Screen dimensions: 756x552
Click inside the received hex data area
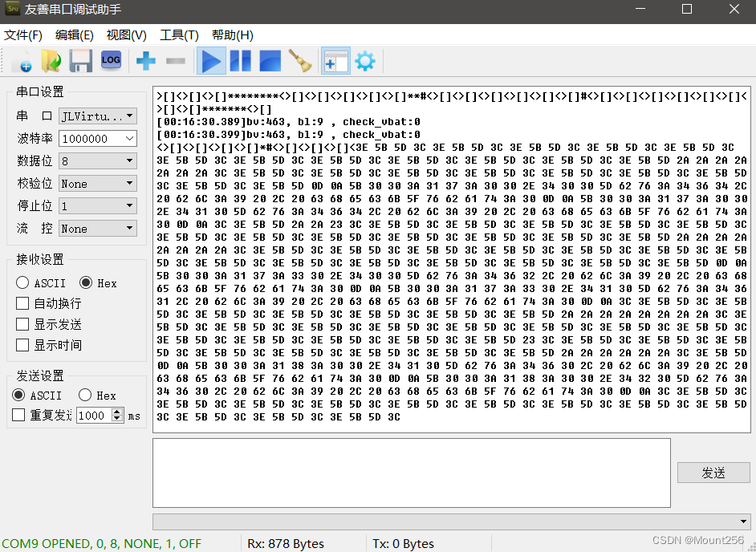pos(451,260)
